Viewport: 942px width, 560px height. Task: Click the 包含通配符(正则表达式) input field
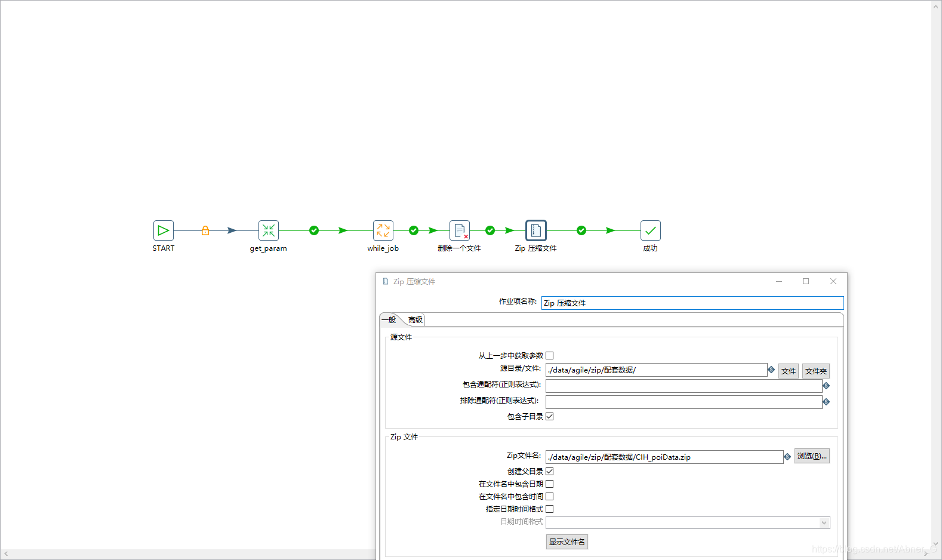coord(684,386)
